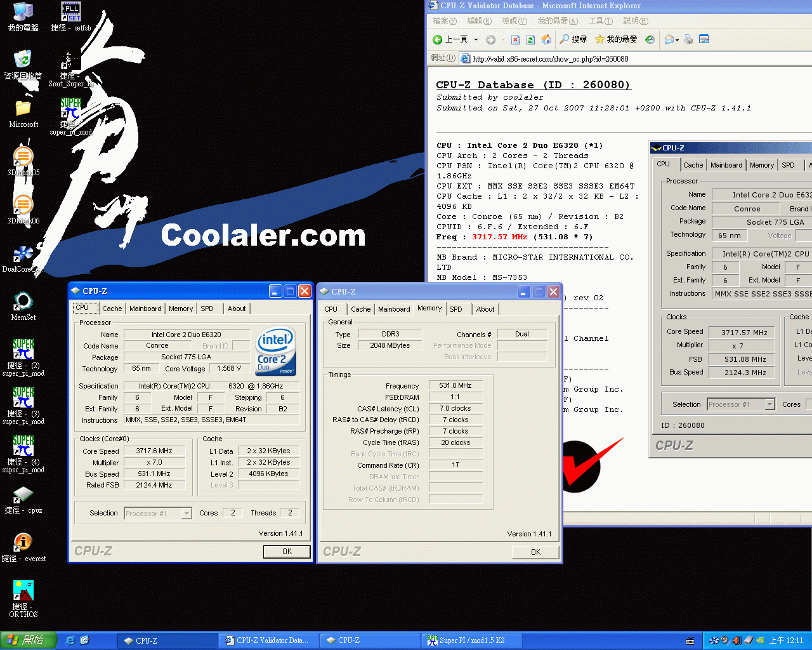Click the 7.0 clocks CAS# Latency value

coord(455,409)
